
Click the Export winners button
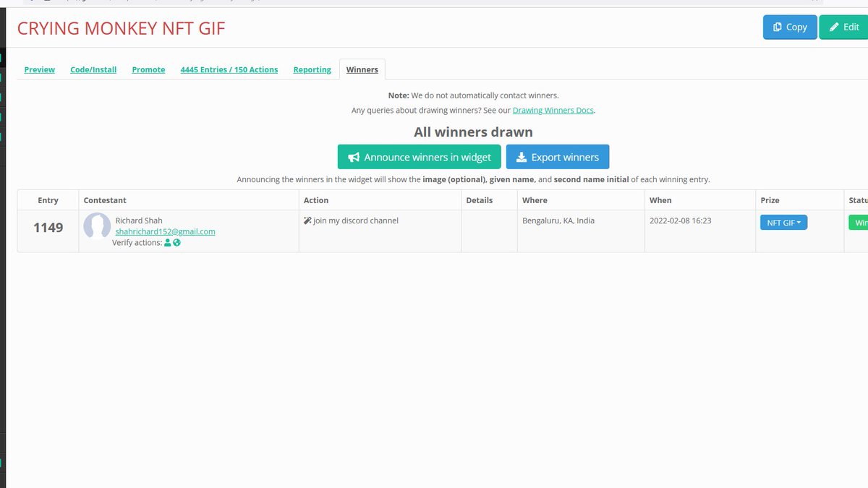pyautogui.click(x=558, y=157)
